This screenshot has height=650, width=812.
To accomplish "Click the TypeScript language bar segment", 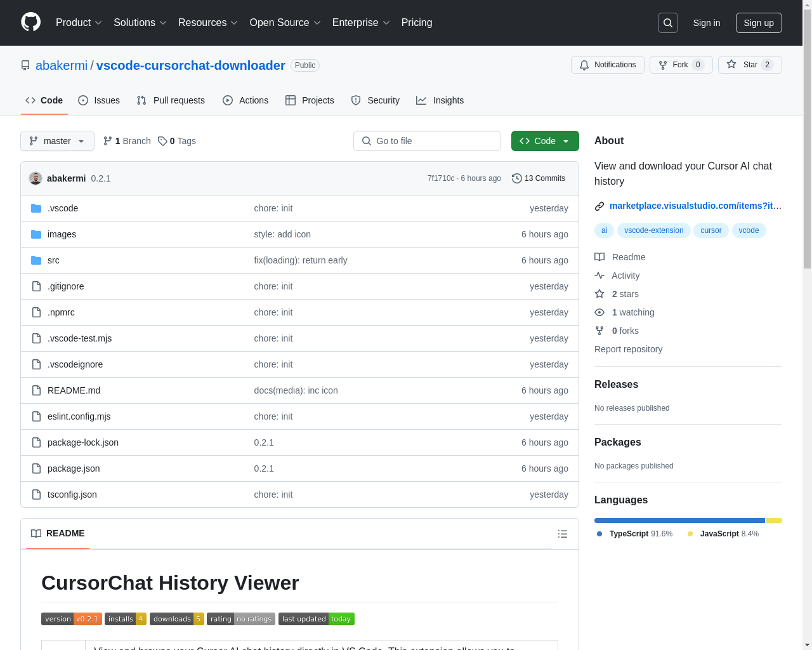I will (x=679, y=521).
